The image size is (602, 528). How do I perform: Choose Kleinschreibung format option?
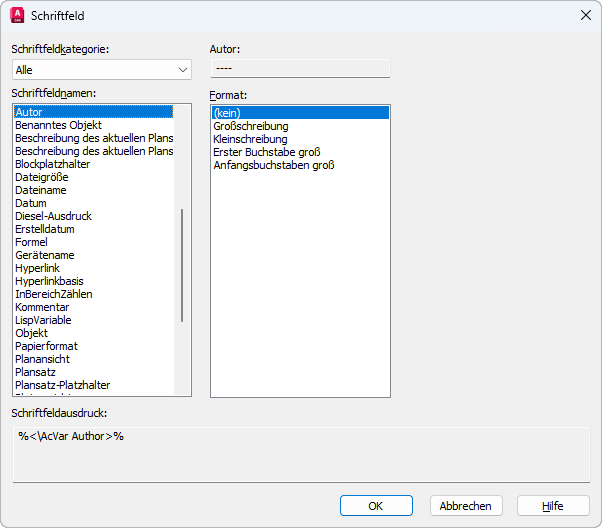pyautogui.click(x=251, y=139)
